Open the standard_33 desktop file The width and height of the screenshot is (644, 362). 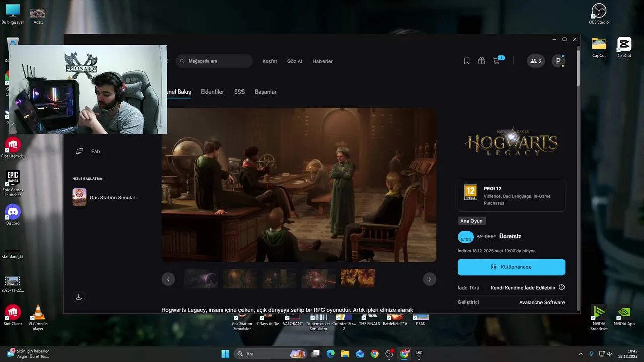(13, 254)
